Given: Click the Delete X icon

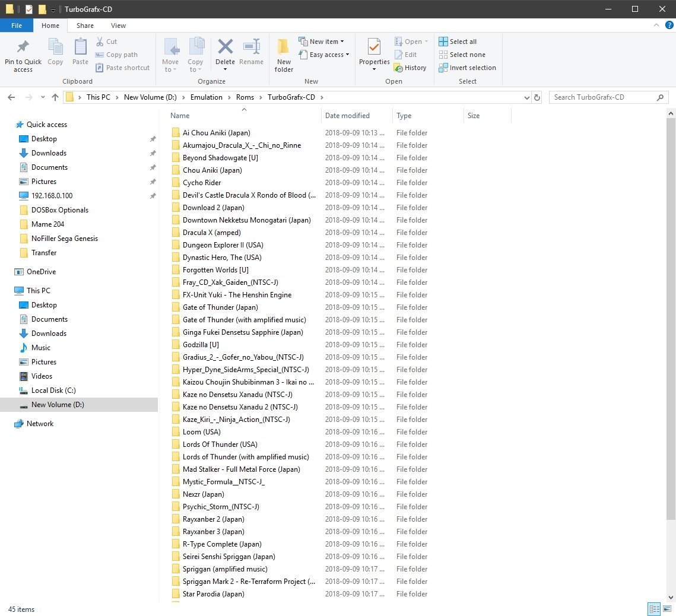Looking at the screenshot, I should (225, 46).
